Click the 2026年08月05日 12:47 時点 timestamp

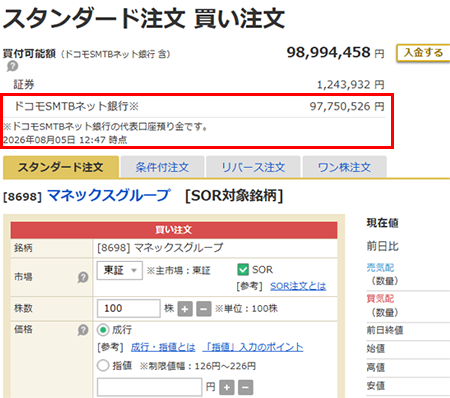coord(65,140)
